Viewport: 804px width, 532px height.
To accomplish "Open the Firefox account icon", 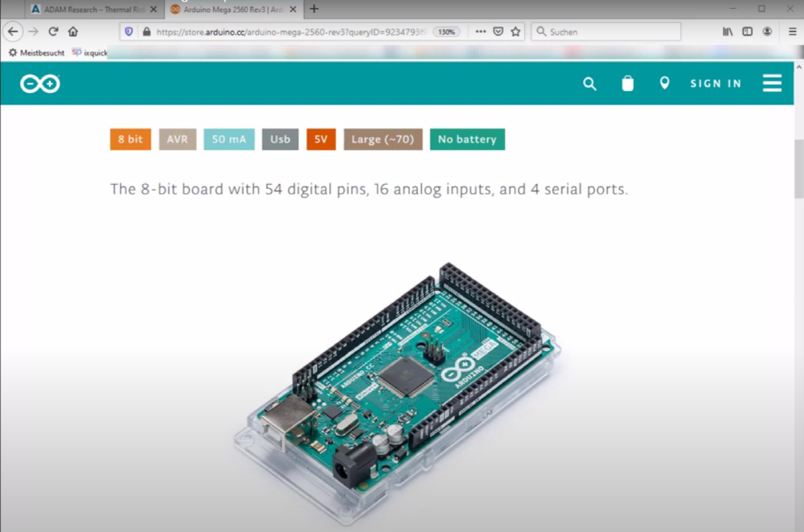I will point(767,32).
